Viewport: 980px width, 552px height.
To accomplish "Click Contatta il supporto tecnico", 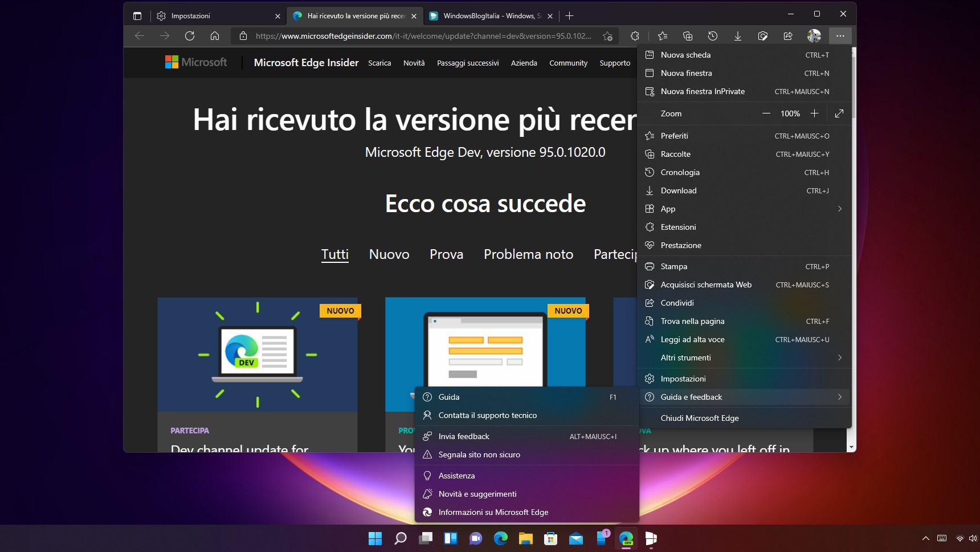I will pos(527,415).
